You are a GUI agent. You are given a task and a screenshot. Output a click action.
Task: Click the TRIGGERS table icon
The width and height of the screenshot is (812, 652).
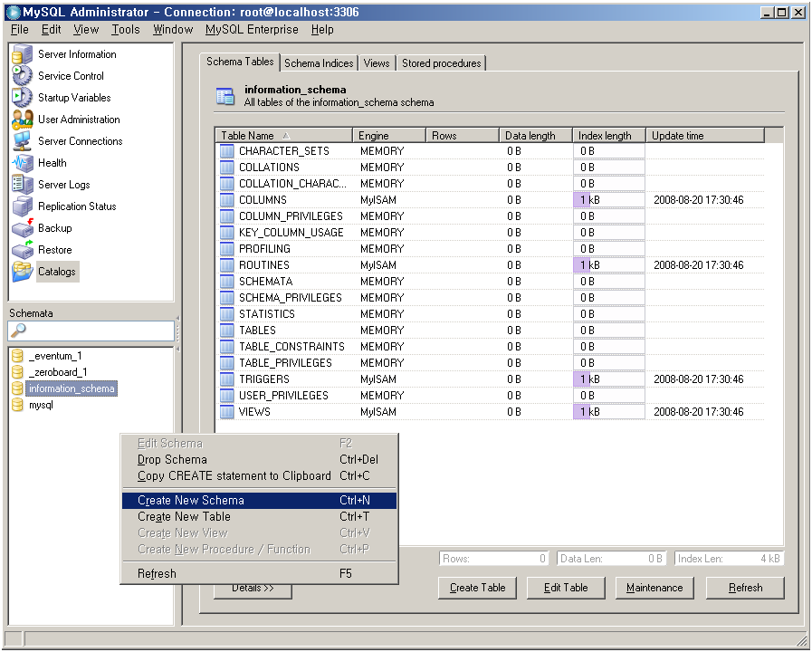pyautogui.click(x=227, y=379)
